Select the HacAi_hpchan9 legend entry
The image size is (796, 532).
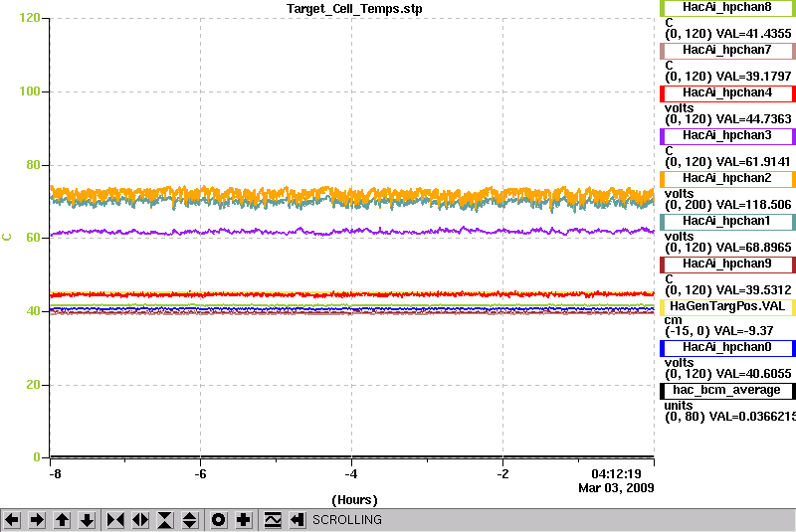tap(727, 265)
